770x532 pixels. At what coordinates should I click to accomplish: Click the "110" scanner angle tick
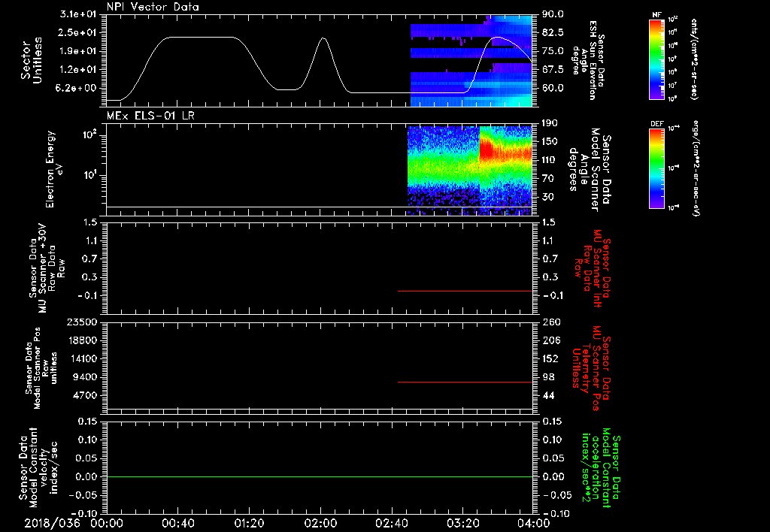click(550, 160)
